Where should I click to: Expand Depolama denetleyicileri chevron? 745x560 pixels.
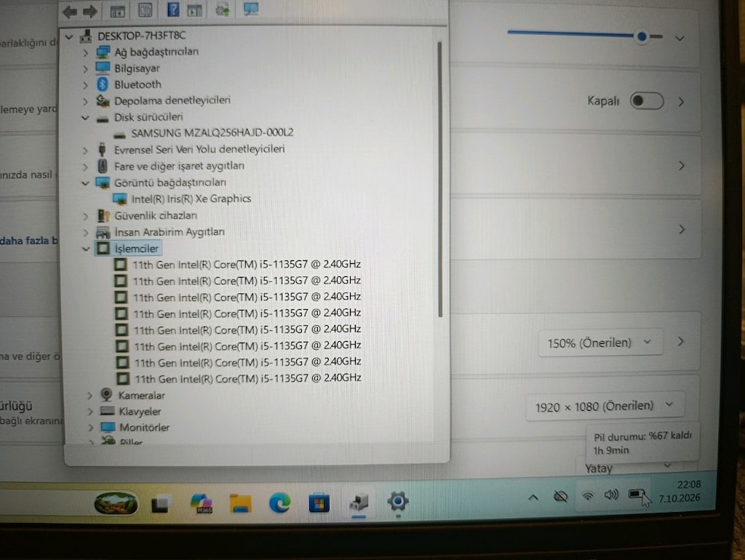pos(85,102)
